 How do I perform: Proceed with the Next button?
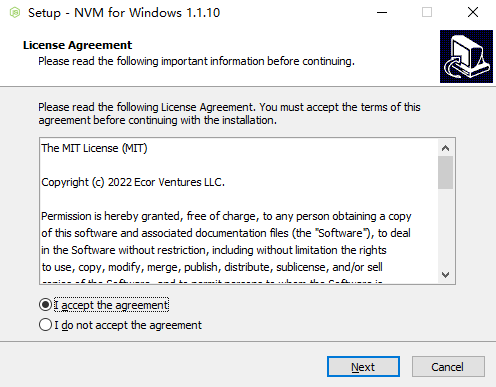[x=363, y=367]
